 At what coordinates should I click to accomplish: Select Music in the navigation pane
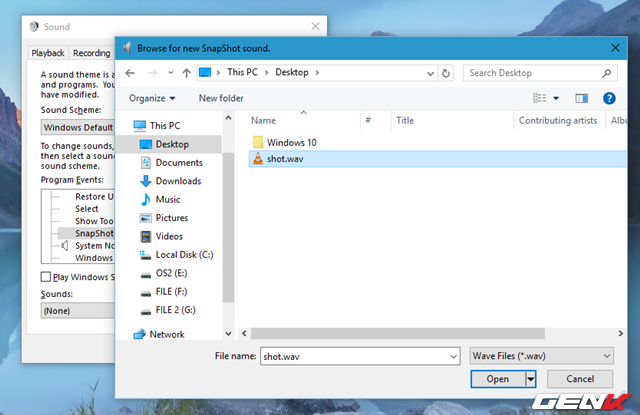(167, 199)
